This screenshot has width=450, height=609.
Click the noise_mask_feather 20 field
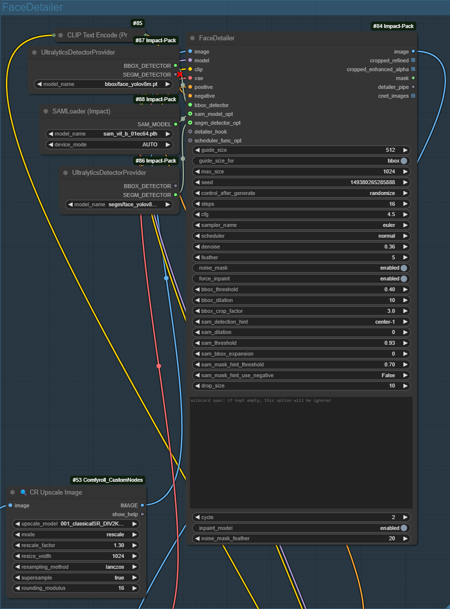point(301,539)
